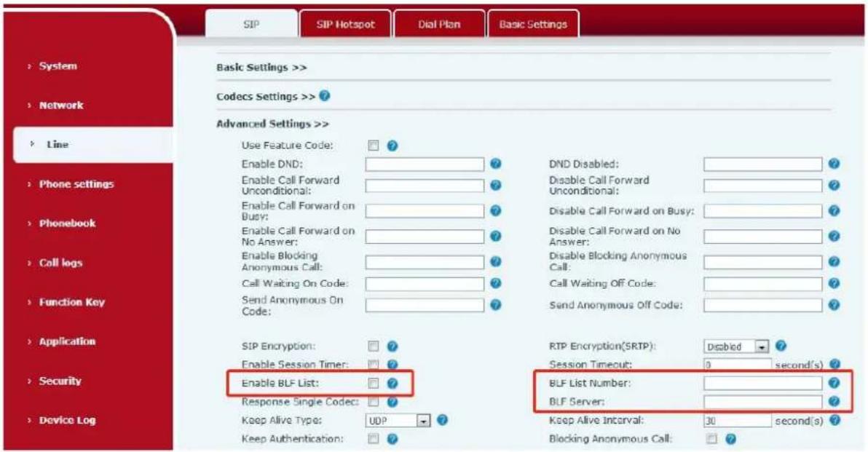
Task: Open help for Disable Call Forward Unconditional
Action: coord(835,186)
